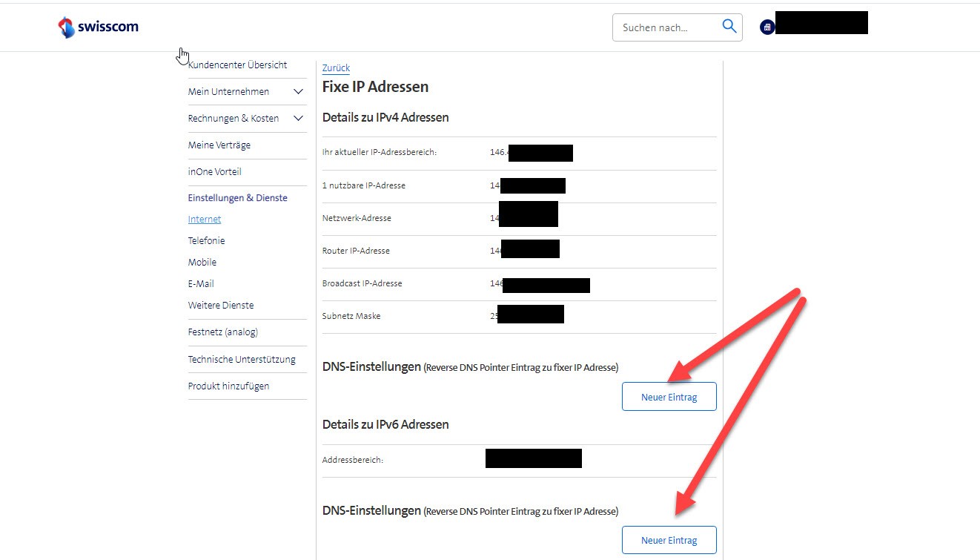This screenshot has height=560, width=980.
Task: Open Meine Verträge in the sidebar
Action: tap(219, 145)
